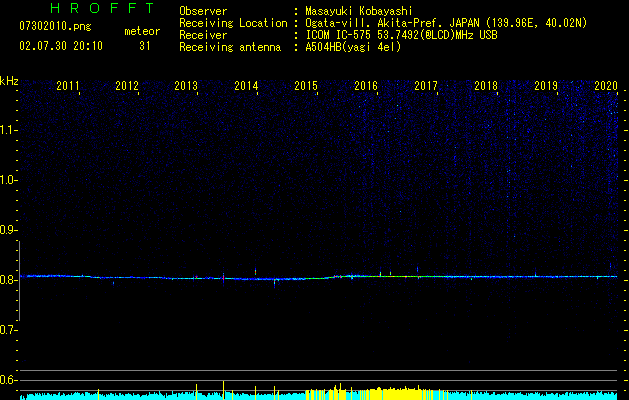Select observer name Masayuki Kobayashi
The image size is (629, 400).
pyautogui.click(x=359, y=11)
